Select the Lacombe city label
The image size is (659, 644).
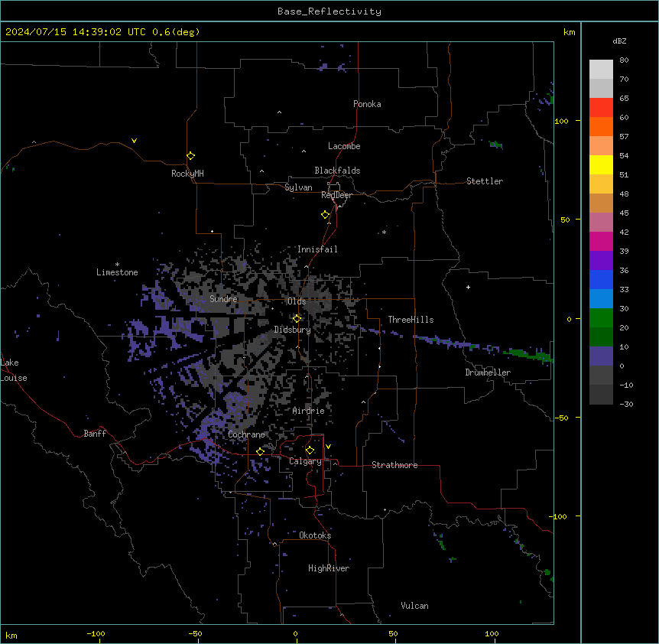click(x=344, y=146)
